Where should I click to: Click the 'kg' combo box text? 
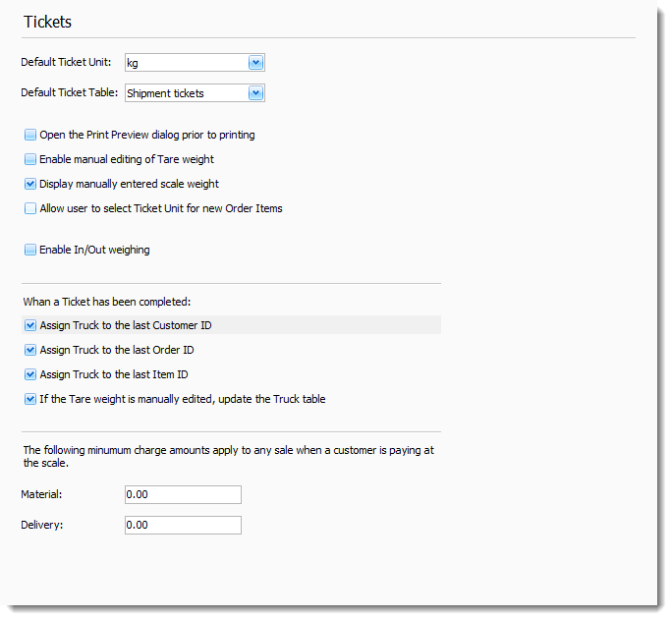tap(184, 63)
